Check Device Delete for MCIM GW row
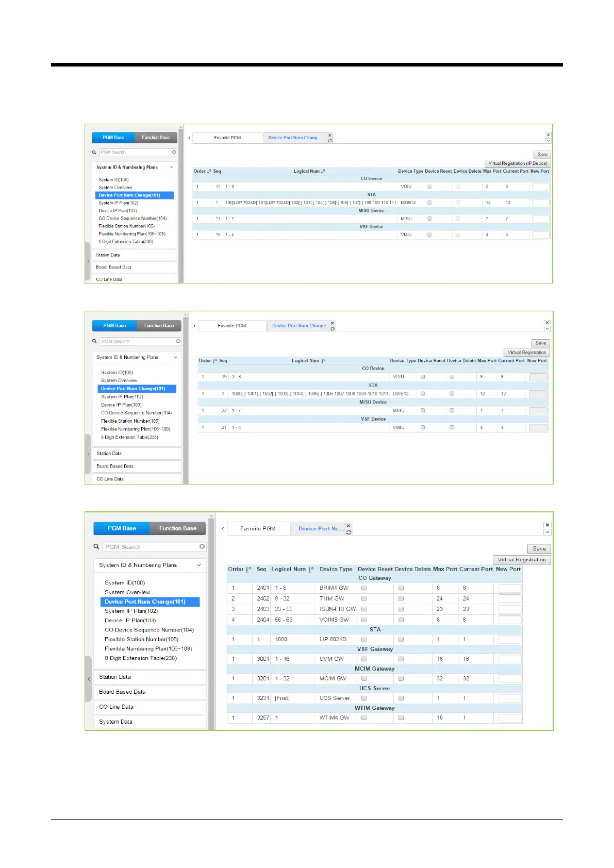The width and height of the screenshot is (614, 868). tap(401, 678)
